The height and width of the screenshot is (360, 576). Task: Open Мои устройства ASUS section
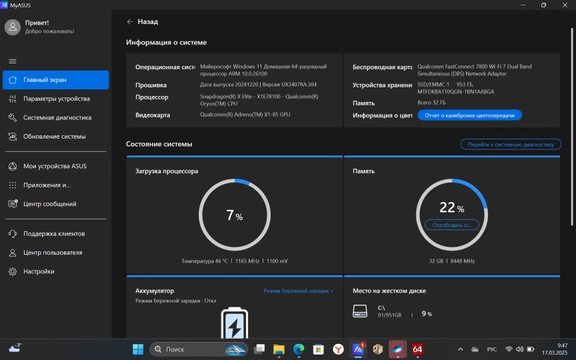(56, 166)
